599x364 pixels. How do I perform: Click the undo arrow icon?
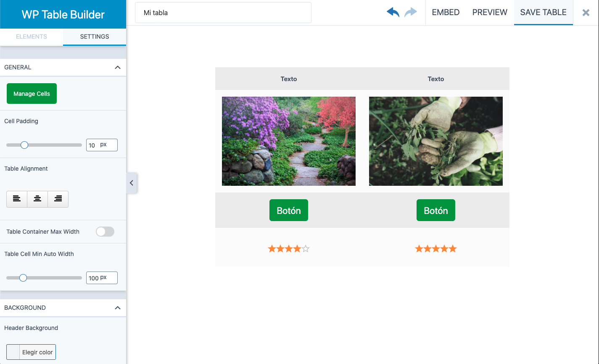pos(392,12)
